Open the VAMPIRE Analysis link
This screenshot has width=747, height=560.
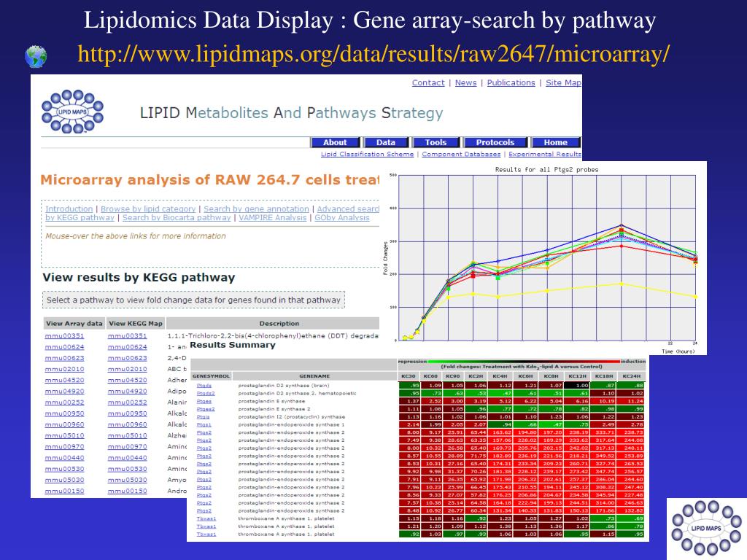[x=273, y=217]
